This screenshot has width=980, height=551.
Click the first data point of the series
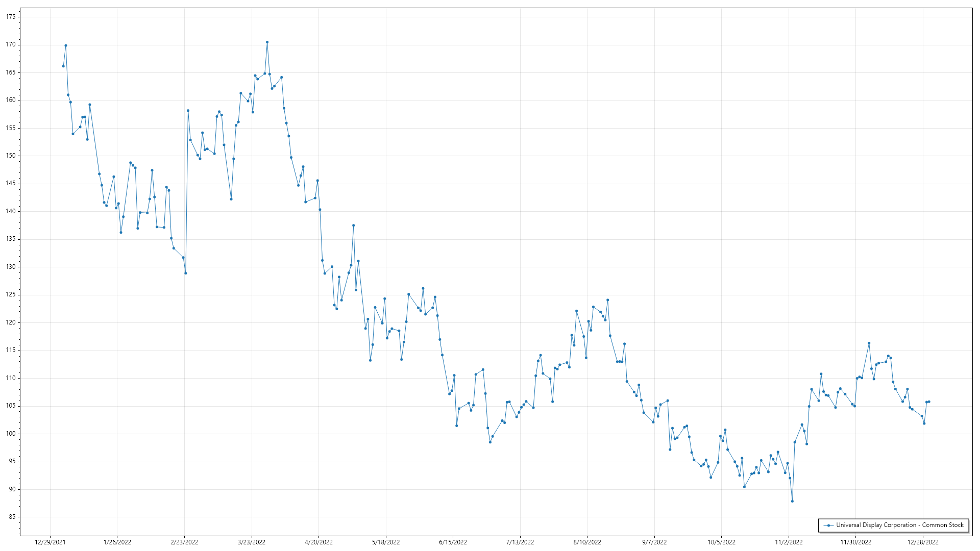(x=63, y=66)
